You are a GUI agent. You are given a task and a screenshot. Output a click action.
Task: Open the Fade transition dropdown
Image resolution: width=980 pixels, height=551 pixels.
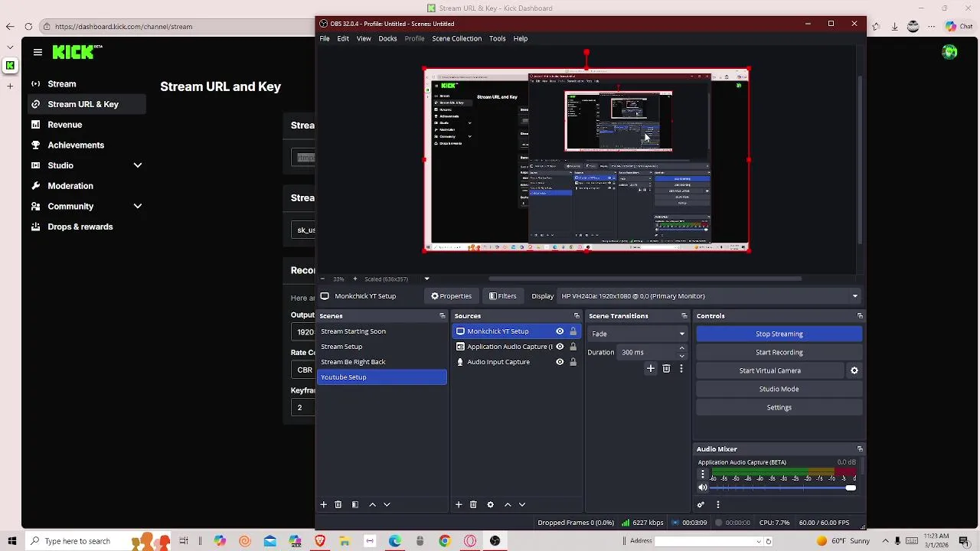pos(638,334)
